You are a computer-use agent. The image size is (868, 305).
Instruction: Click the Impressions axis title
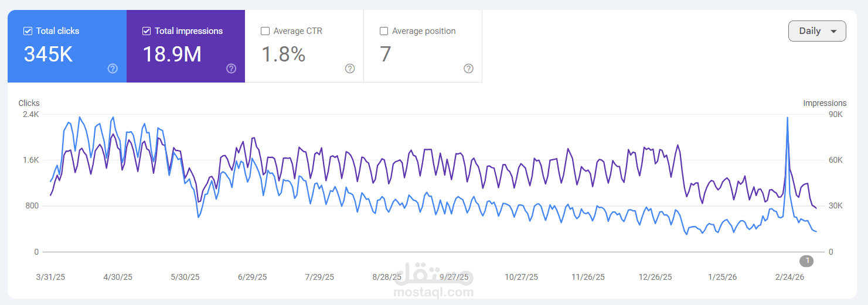tap(825, 103)
